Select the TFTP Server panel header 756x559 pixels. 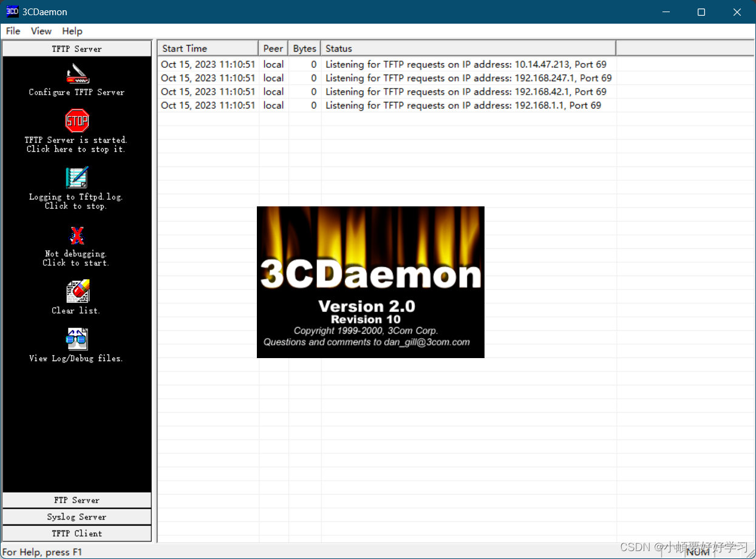click(x=75, y=48)
